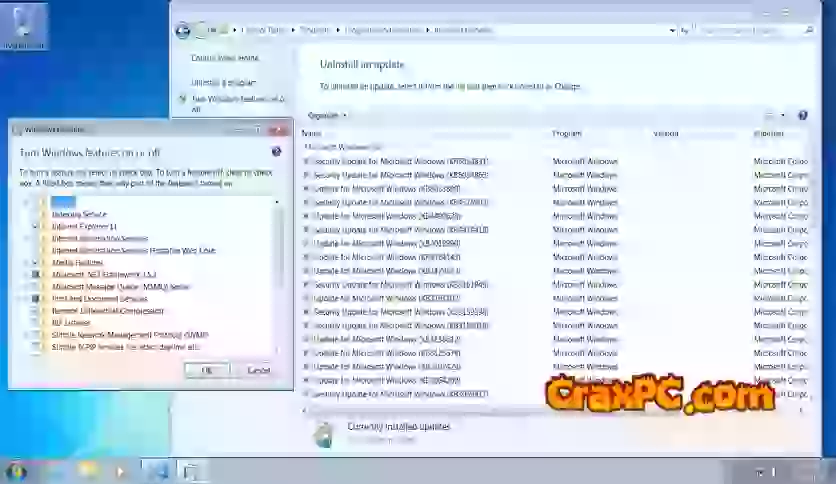Open the Organize dropdown menu
This screenshot has height=484, width=836.
coord(326,116)
